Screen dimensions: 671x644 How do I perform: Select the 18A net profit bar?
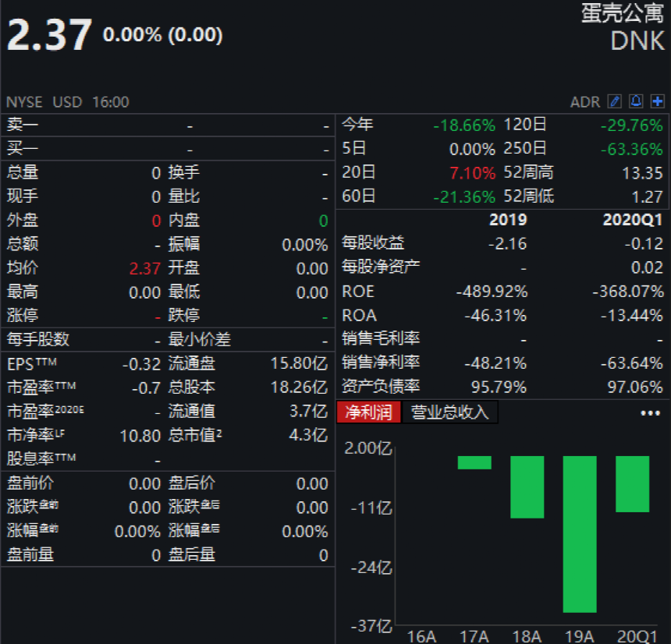pyautogui.click(x=527, y=487)
